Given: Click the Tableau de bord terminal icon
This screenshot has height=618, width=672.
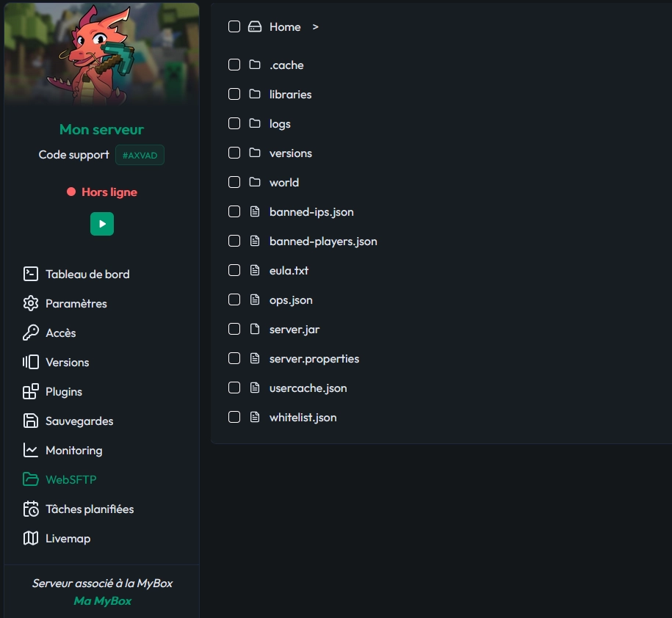Looking at the screenshot, I should point(31,274).
